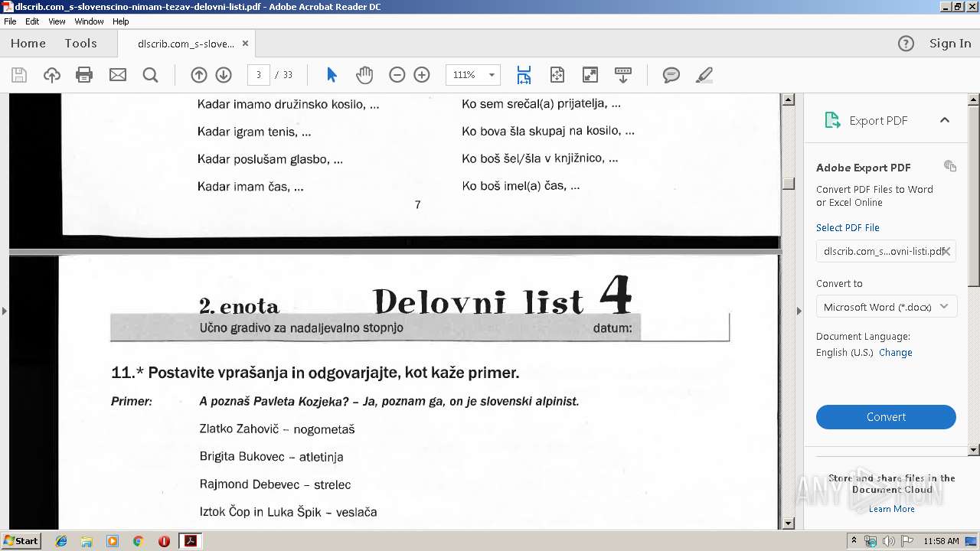The width and height of the screenshot is (980, 551).
Task: Click the selected file name field
Action: (x=886, y=251)
